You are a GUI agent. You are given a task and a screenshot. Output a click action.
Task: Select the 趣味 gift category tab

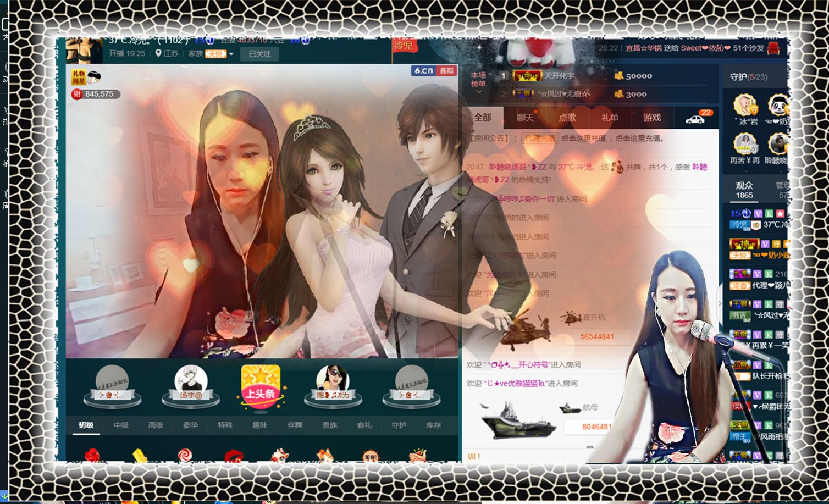(259, 425)
